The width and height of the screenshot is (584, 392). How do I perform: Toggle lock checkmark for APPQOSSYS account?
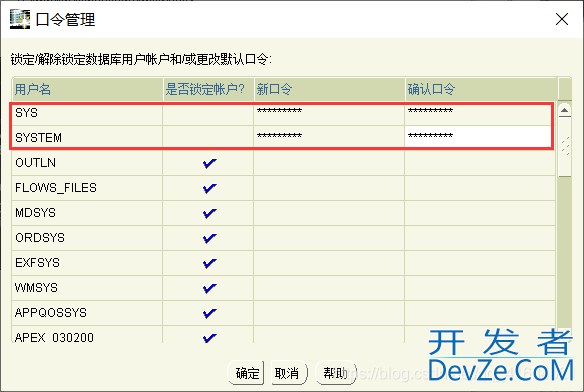[x=209, y=313]
